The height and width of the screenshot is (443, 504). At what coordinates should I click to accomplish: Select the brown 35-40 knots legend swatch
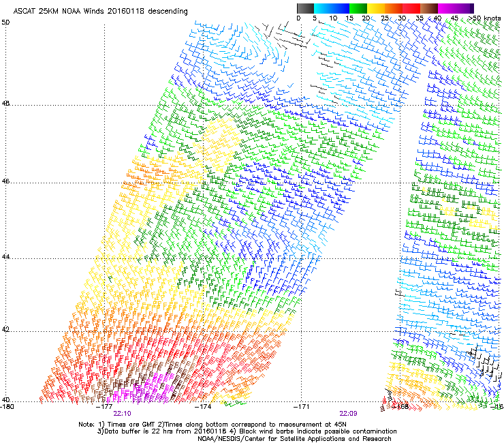[x=429, y=8]
